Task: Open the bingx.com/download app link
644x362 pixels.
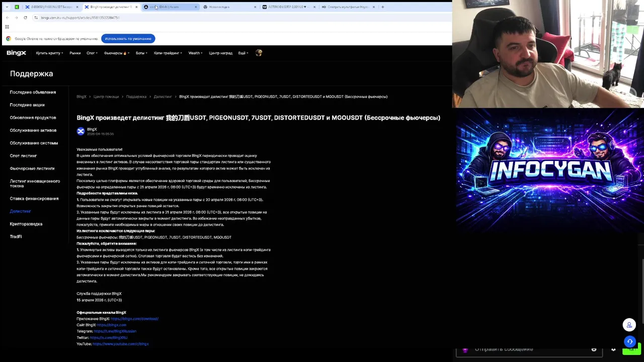Action: pyautogui.click(x=134, y=319)
